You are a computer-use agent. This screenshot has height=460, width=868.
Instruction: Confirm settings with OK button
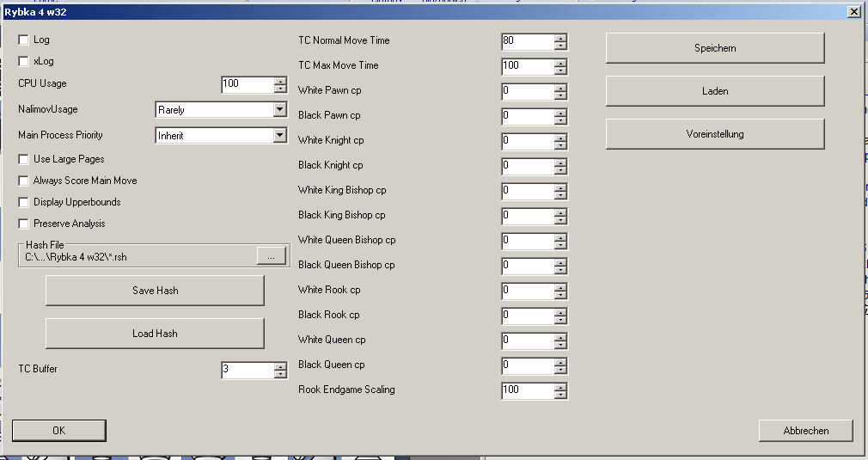tap(58, 431)
